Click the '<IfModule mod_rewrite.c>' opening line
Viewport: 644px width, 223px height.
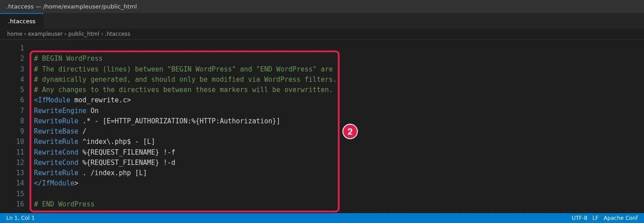click(x=82, y=100)
